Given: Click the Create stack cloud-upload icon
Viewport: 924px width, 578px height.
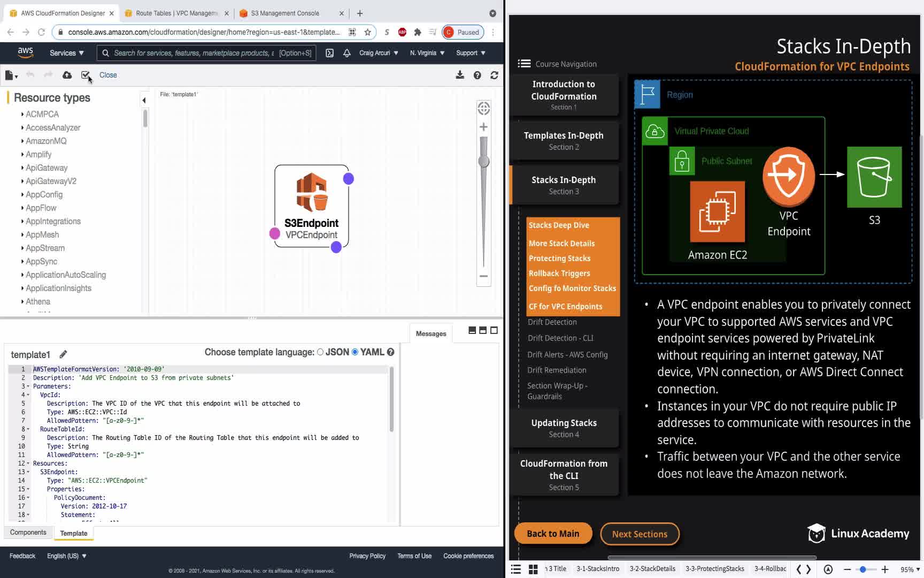Looking at the screenshot, I should click(x=67, y=75).
